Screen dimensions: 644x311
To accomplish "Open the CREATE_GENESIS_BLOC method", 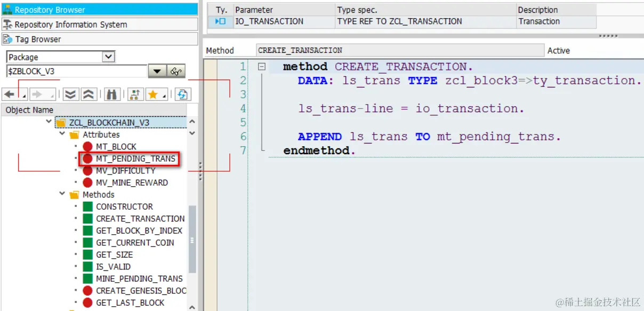I will (x=141, y=291).
